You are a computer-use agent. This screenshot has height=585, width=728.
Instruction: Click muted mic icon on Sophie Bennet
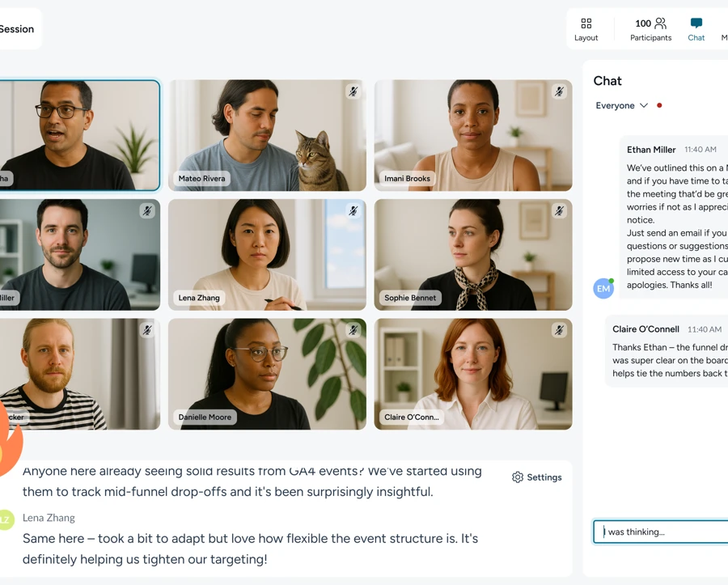tap(559, 211)
